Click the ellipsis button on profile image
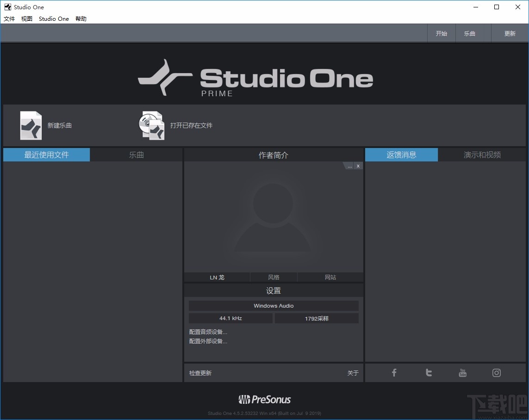 [349, 166]
